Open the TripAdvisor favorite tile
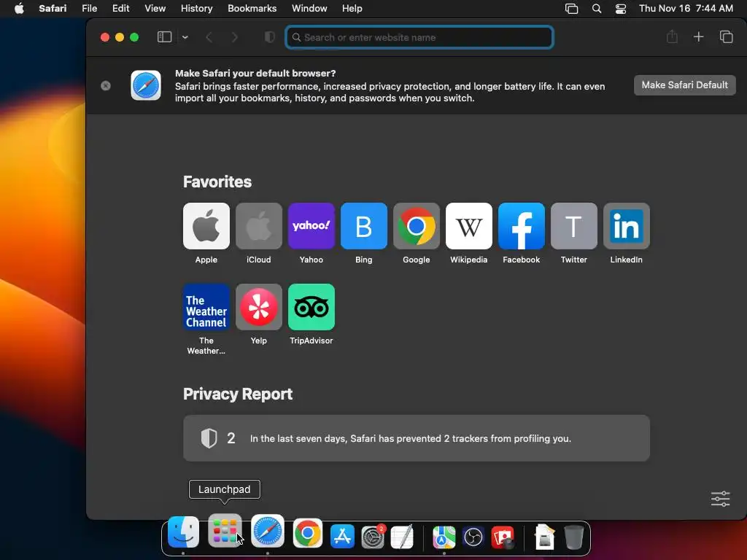 click(x=311, y=307)
